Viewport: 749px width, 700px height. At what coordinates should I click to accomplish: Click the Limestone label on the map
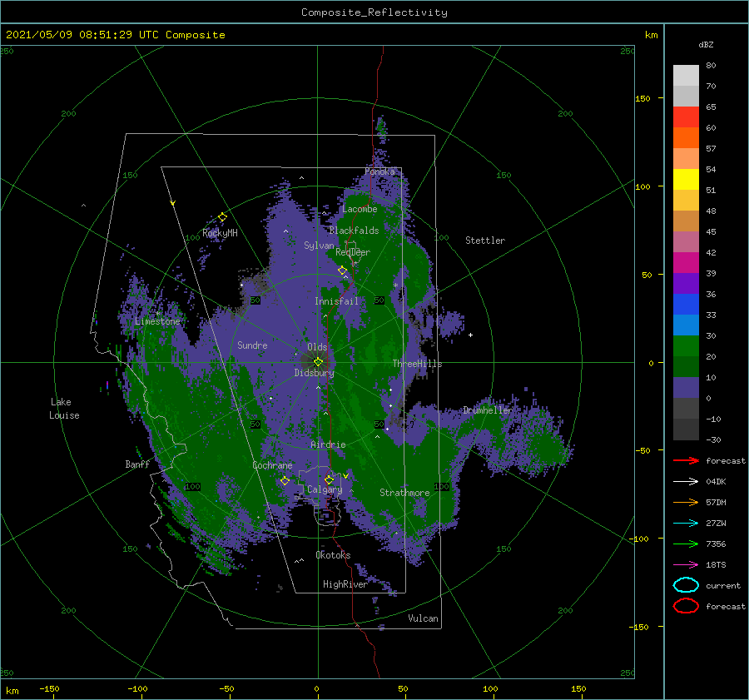tap(157, 321)
